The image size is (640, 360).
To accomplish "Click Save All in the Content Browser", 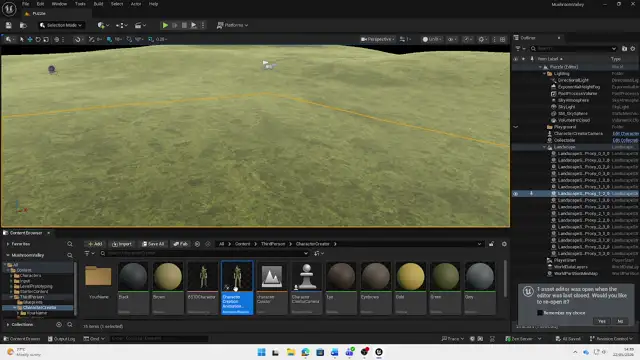I will click(x=153, y=244).
